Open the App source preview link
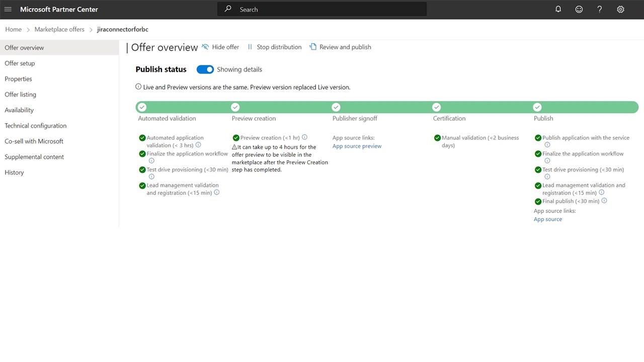This screenshot has height=362, width=644. [357, 146]
